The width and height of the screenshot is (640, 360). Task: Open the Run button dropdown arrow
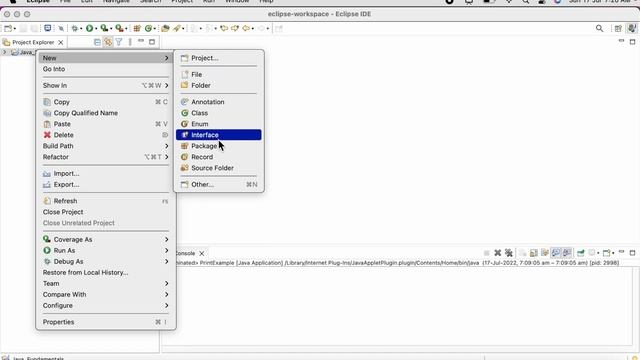pos(96,29)
